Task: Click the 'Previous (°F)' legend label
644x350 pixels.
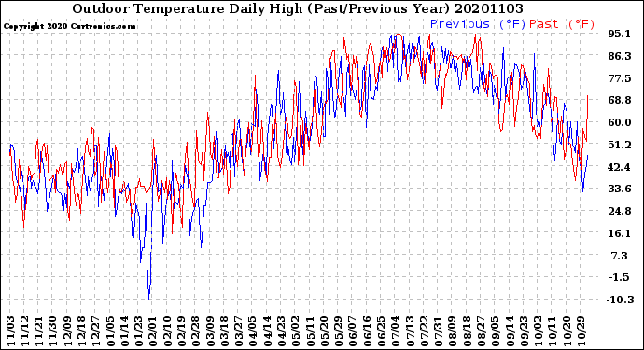Action: pyautogui.click(x=478, y=24)
